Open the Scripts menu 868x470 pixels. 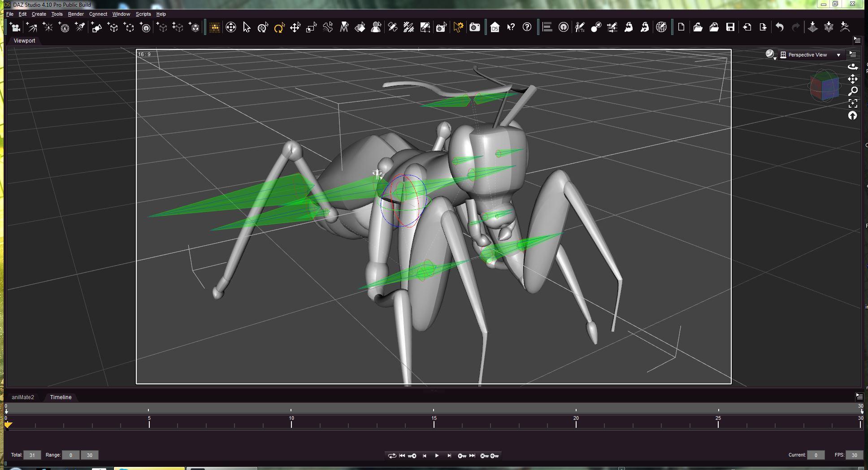coord(143,14)
